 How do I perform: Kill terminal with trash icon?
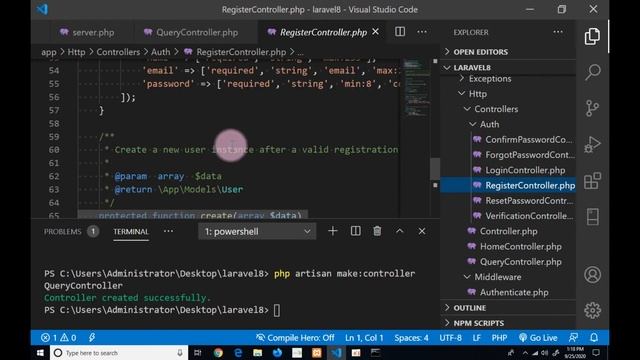377,231
